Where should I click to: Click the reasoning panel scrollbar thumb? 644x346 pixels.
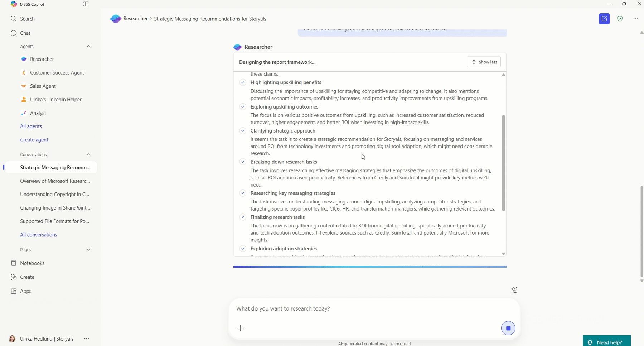[x=503, y=163]
